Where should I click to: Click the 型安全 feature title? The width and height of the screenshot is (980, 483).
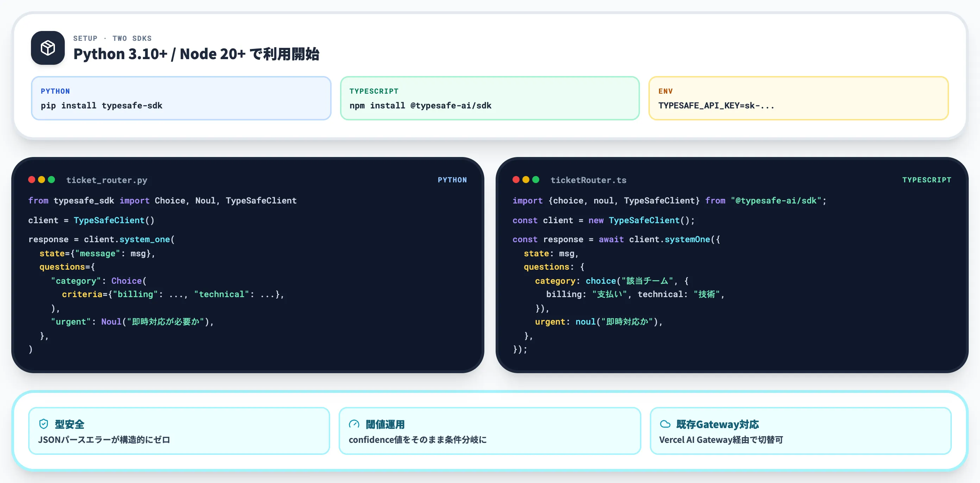point(69,424)
